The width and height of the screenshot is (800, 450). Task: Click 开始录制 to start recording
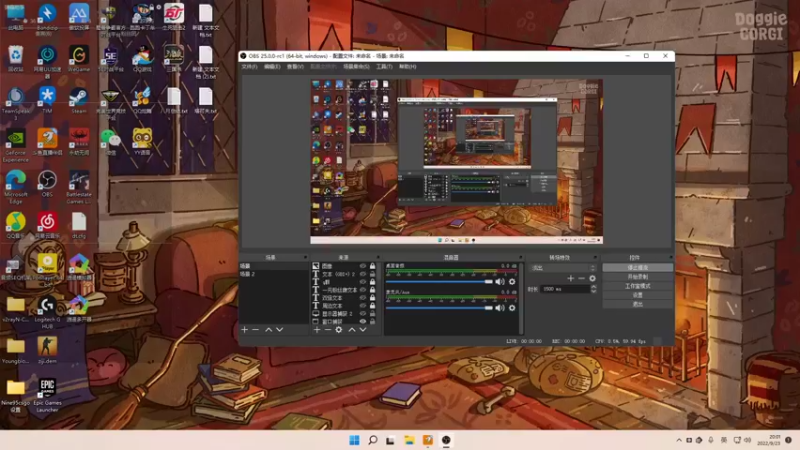pyautogui.click(x=637, y=277)
